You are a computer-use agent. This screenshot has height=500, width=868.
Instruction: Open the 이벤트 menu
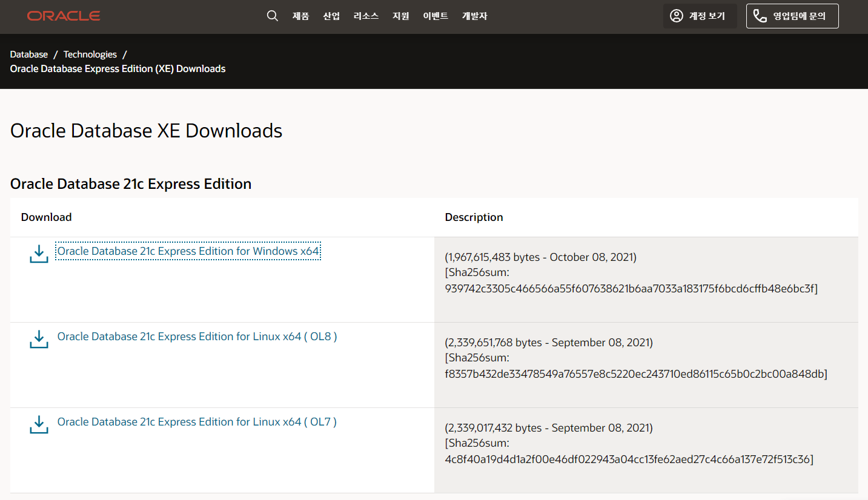click(x=436, y=16)
